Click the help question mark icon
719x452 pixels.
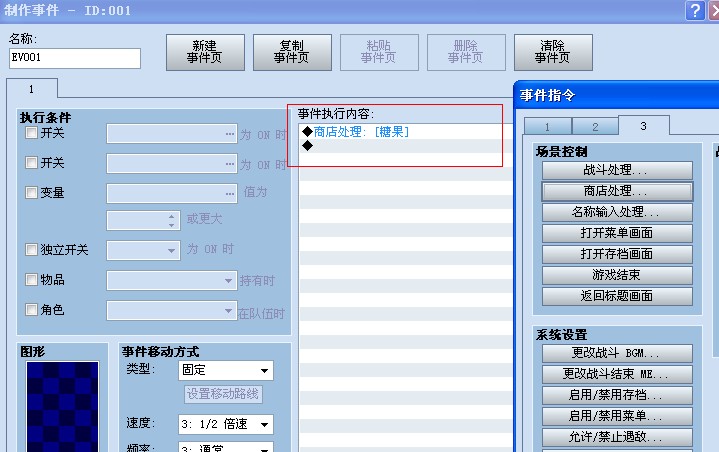(695, 10)
